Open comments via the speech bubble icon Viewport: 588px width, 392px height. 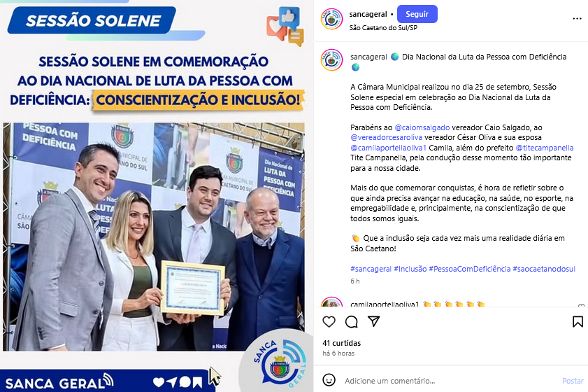[x=352, y=322]
